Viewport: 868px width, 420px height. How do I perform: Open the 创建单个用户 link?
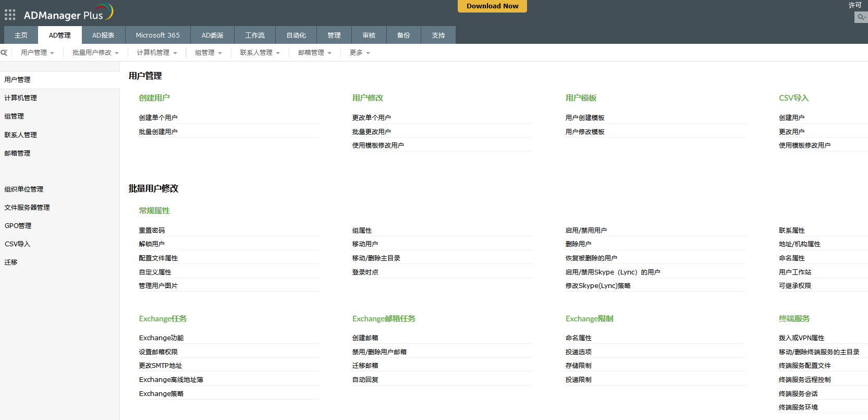tap(158, 118)
